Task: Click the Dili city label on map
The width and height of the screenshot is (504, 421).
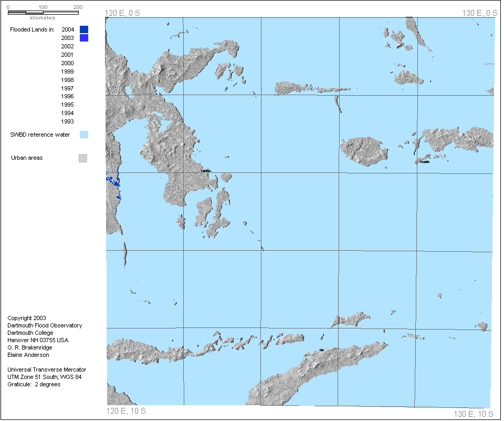Action: [x=321, y=350]
